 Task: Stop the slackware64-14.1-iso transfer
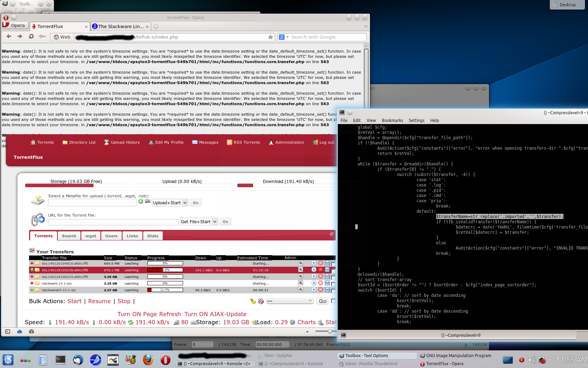[314, 289]
